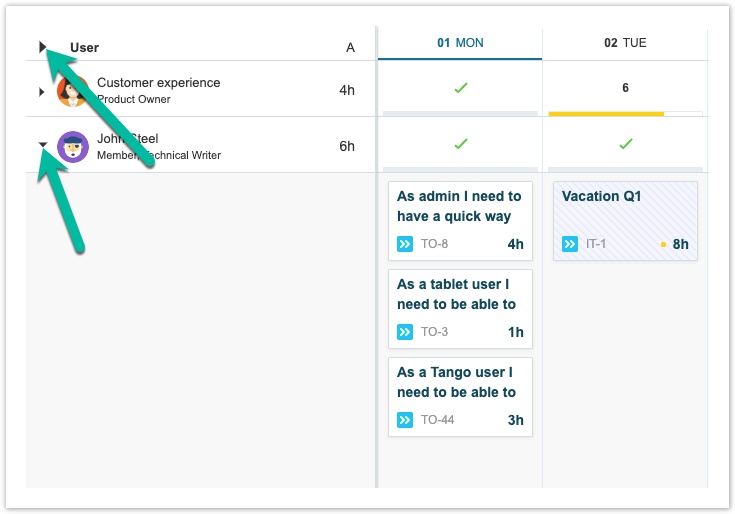
Task: Click Monday checkmark for Customer experience
Action: coord(460,88)
